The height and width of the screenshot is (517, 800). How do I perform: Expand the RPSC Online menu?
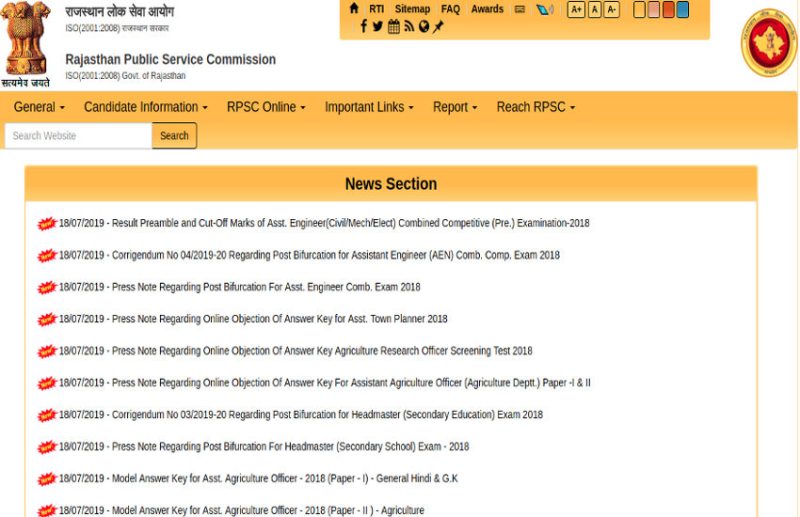[x=266, y=107]
